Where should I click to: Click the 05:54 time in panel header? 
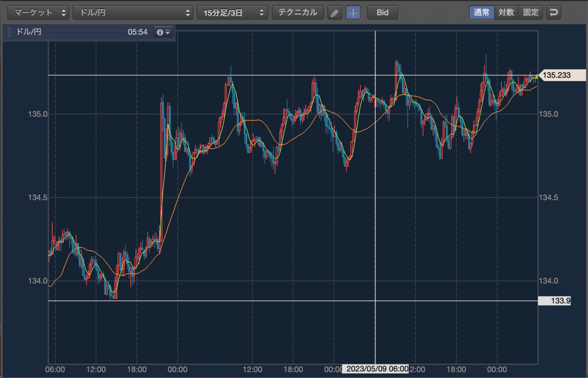point(138,32)
